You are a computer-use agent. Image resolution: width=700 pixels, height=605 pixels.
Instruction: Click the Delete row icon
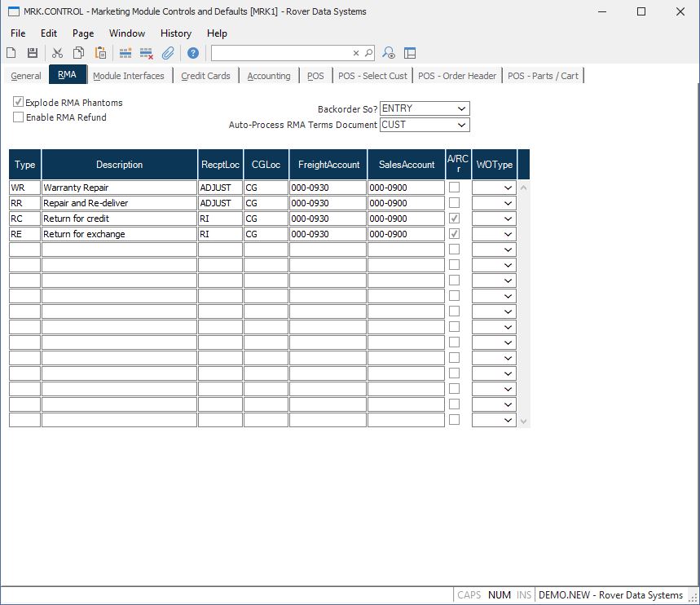pos(147,53)
